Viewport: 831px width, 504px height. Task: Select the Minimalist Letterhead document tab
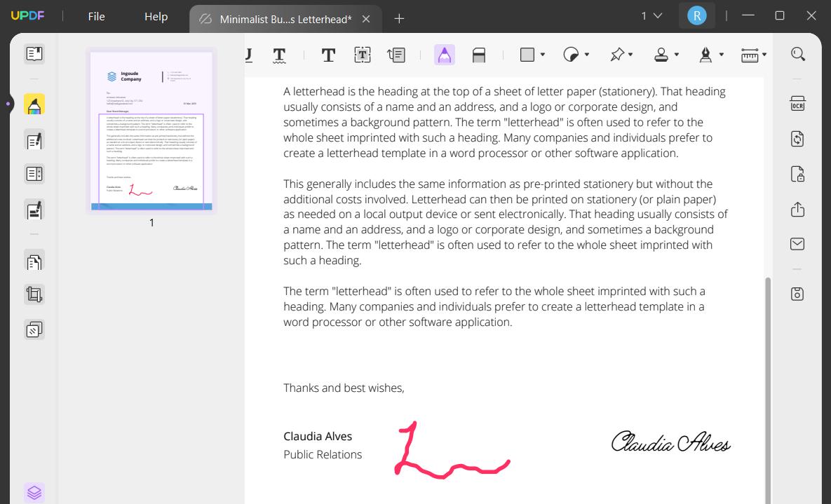pos(284,19)
